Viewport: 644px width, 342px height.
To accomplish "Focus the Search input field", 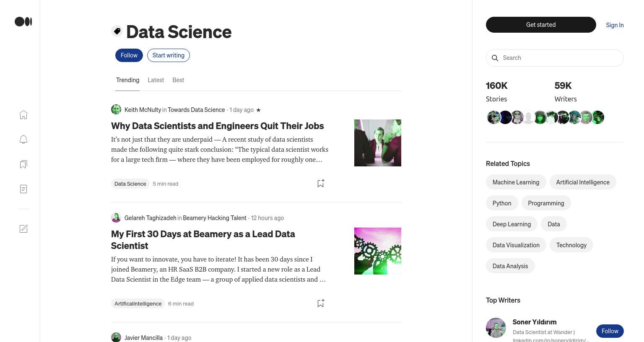I will 555,58.
